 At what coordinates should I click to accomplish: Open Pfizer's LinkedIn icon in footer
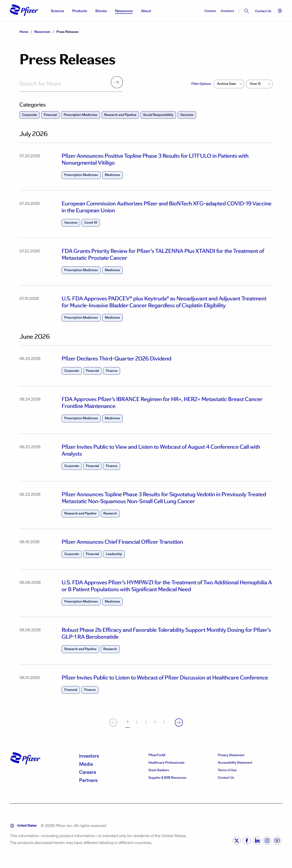click(x=257, y=840)
